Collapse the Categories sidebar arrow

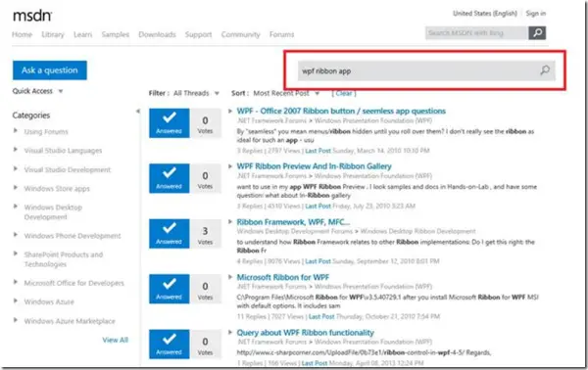click(x=138, y=112)
